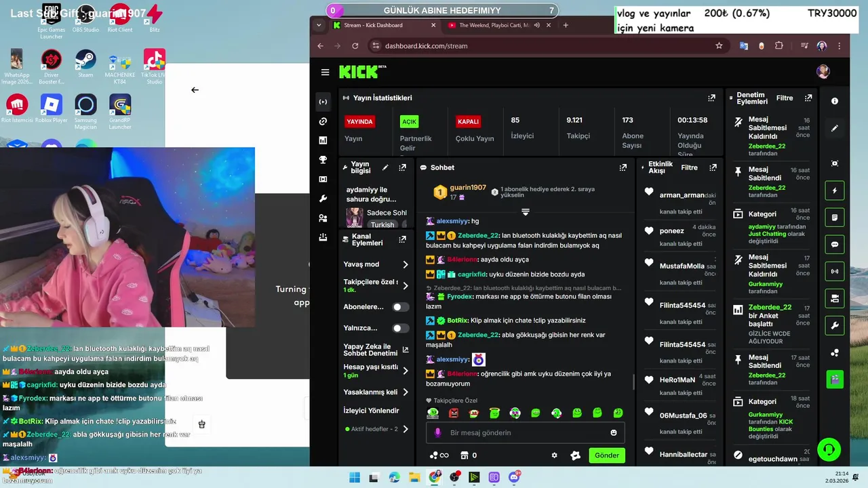Open the emoji picker in chat input
The image size is (868, 488).
click(x=614, y=432)
